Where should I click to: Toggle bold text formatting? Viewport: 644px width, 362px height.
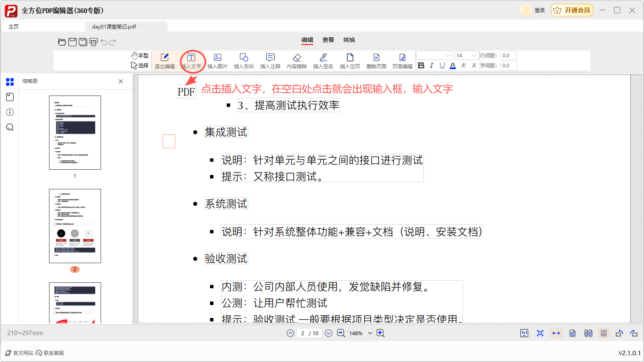click(x=421, y=65)
